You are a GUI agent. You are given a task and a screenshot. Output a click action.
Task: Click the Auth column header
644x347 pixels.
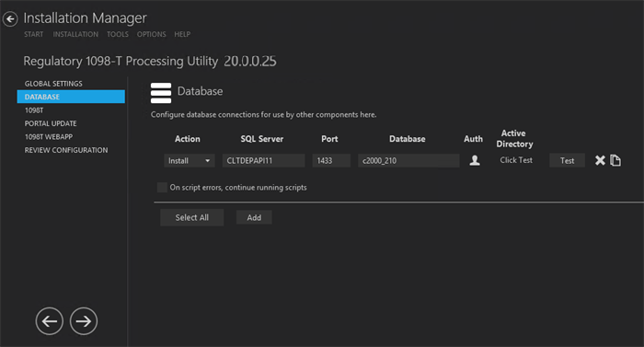click(473, 139)
